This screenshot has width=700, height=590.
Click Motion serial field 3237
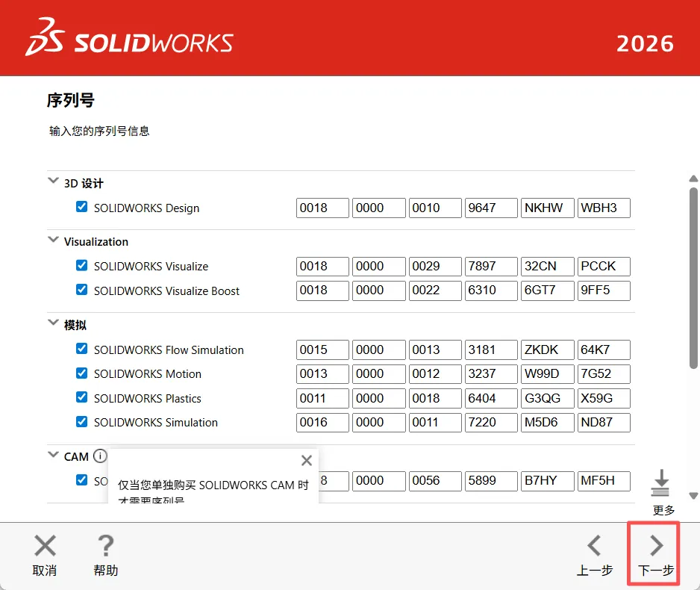[x=491, y=374]
